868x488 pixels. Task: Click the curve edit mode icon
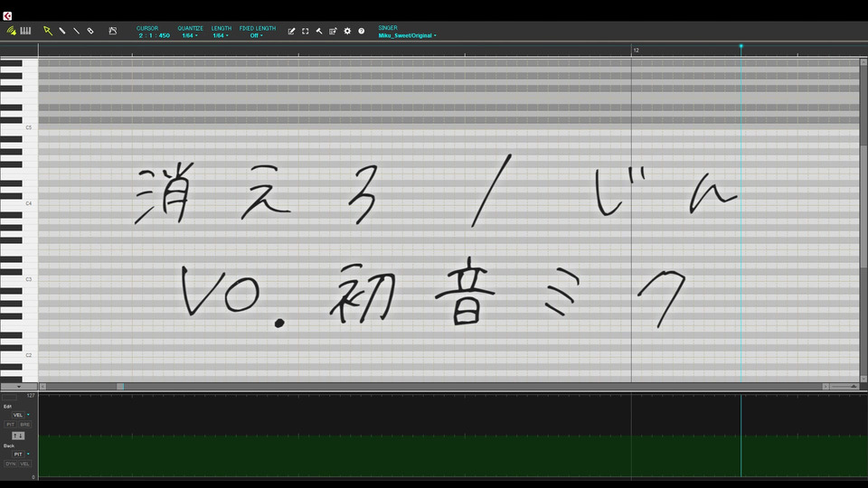coord(113,31)
